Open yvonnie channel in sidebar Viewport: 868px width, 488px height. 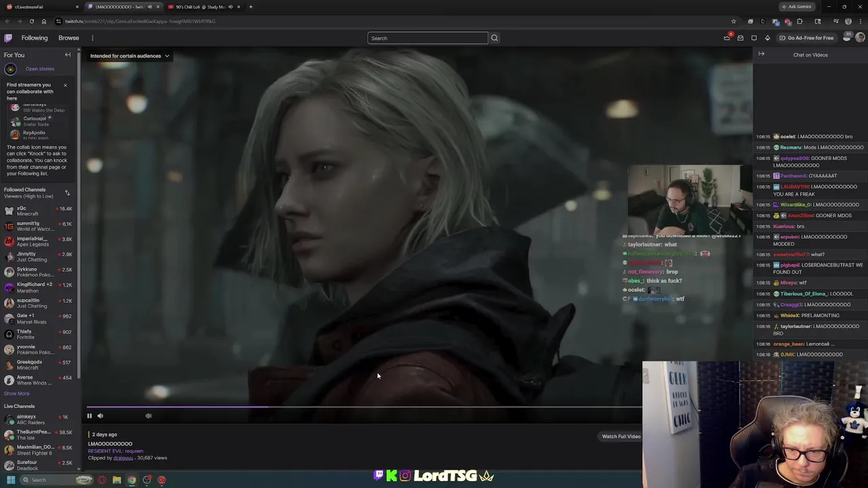[x=38, y=350]
